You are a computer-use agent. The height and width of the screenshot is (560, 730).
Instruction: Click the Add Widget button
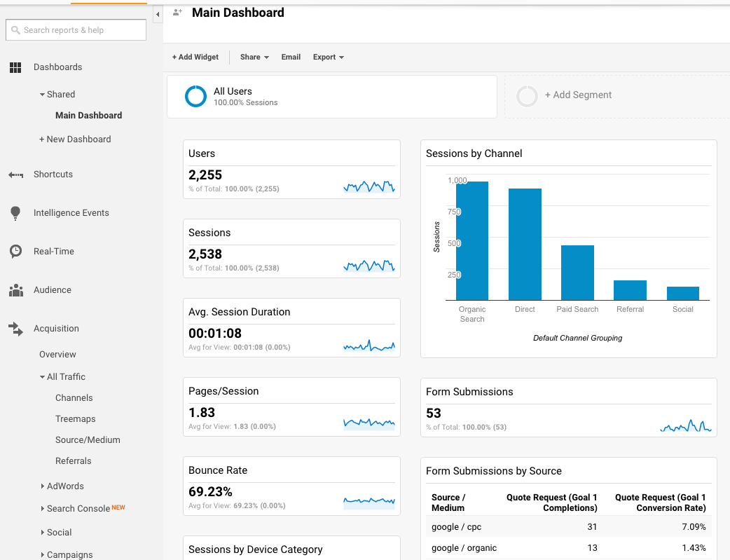click(195, 57)
